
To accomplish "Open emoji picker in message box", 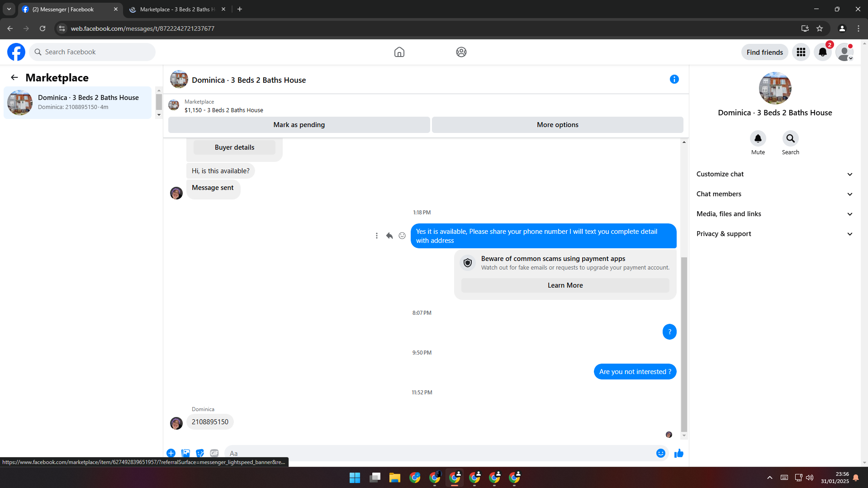I will (661, 453).
